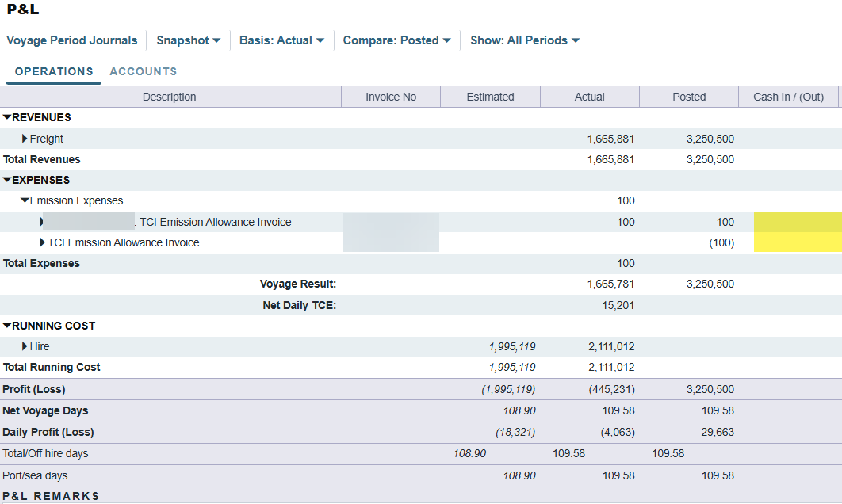Open the Show: All Periods dropdown

(x=524, y=40)
